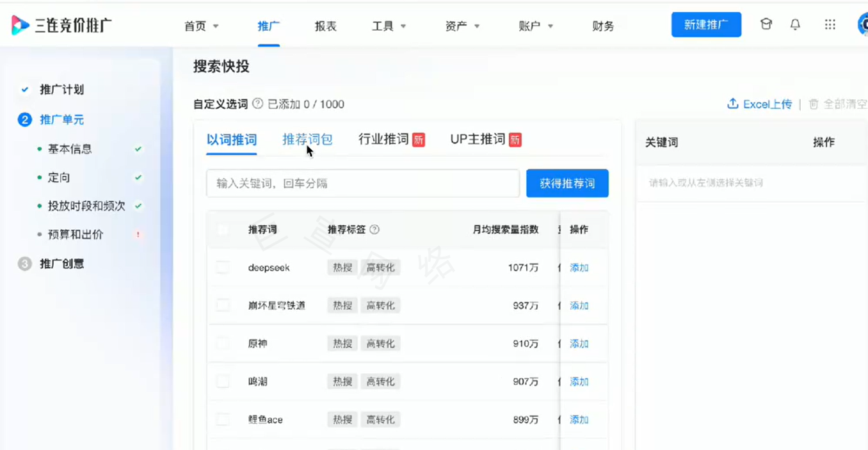Focus the 输入关键词 input field

(x=363, y=184)
